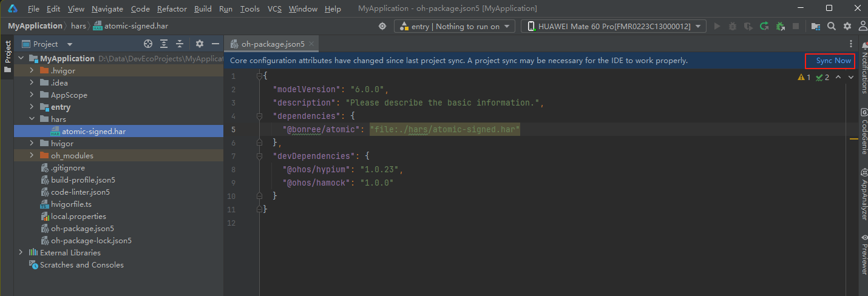868x296 pixels.
Task: Open the Previewer side panel
Action: (863, 255)
